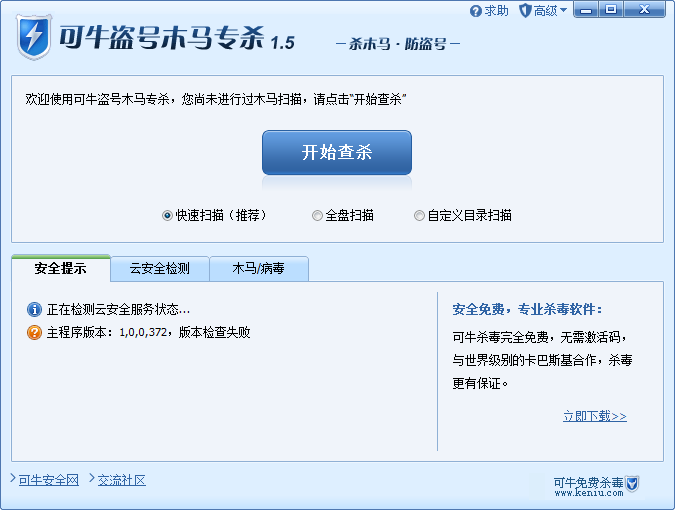Image resolution: width=675 pixels, height=510 pixels.
Task: Start scanning with 开始查杀 button
Action: pyautogui.click(x=337, y=152)
